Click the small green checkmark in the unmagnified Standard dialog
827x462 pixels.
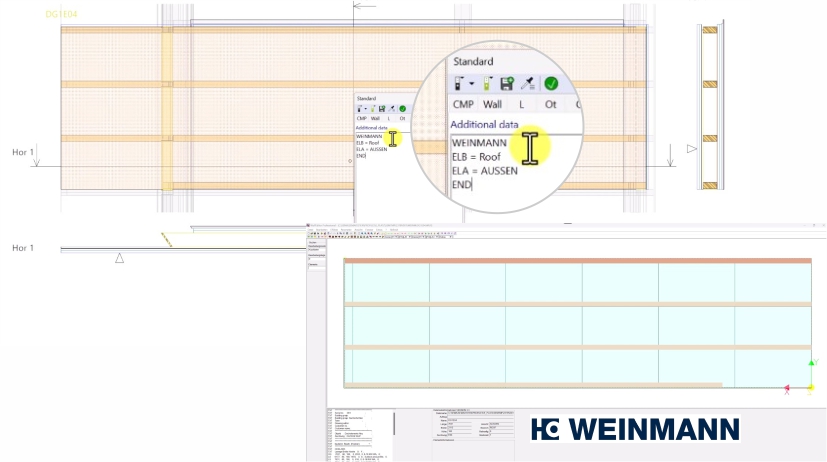tap(402, 108)
